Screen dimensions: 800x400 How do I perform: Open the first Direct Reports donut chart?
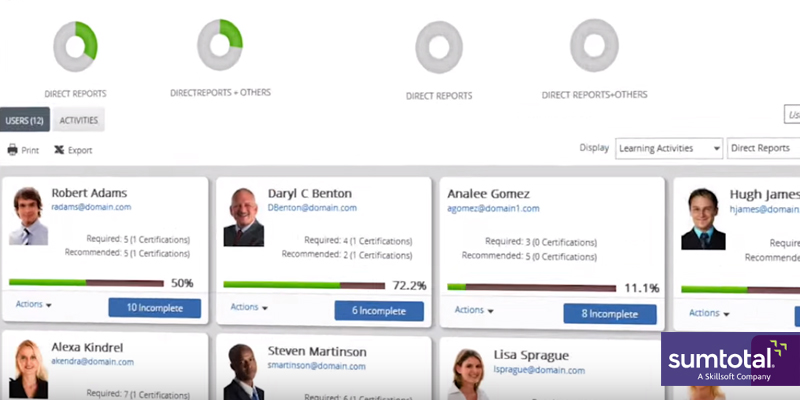(x=76, y=46)
